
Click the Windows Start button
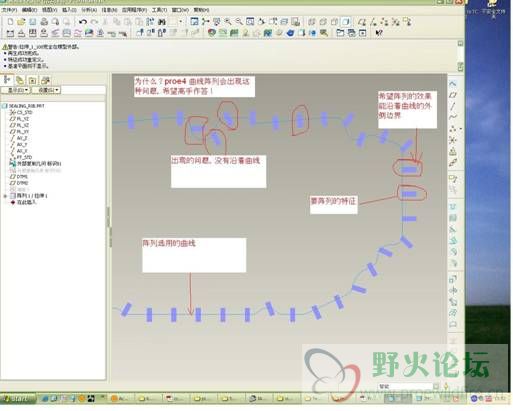pos(18,399)
